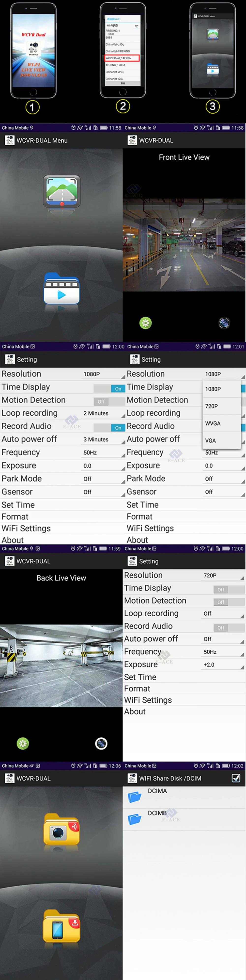Tap green settings gear under Front Live View
This screenshot has height=980, width=246.
pyautogui.click(x=145, y=323)
